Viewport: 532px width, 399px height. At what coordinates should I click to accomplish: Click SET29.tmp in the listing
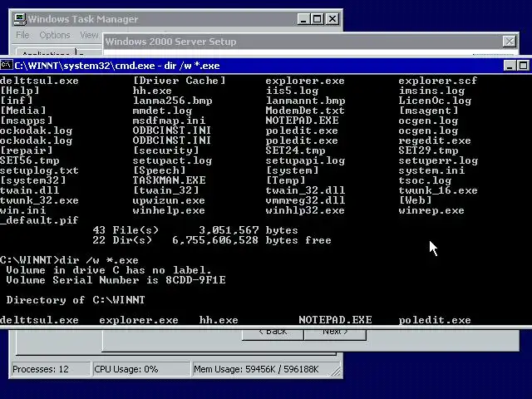428,150
